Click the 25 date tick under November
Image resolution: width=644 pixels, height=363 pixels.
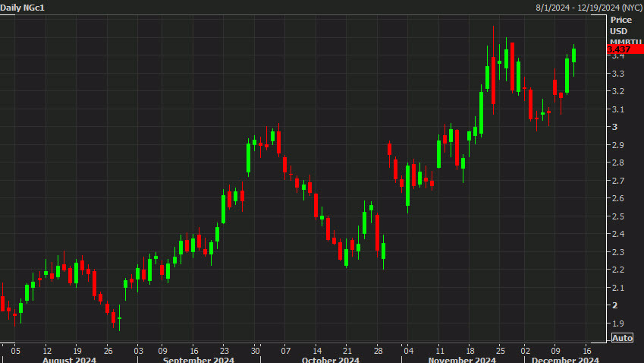[x=501, y=351]
